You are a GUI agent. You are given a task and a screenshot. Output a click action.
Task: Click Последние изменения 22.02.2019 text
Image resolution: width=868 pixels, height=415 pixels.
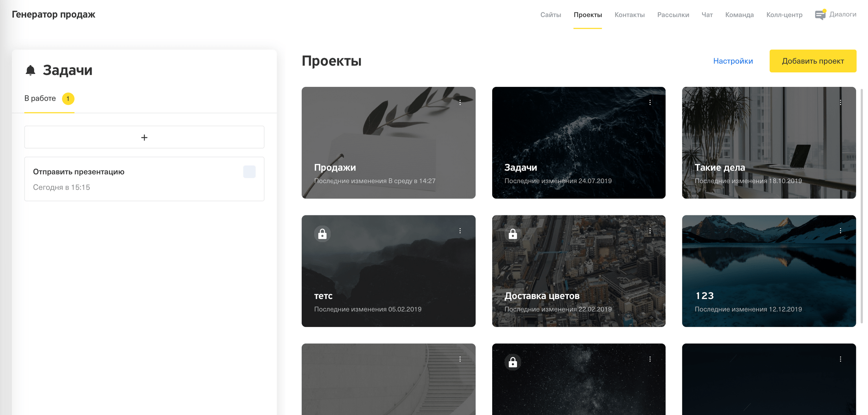pyautogui.click(x=558, y=309)
